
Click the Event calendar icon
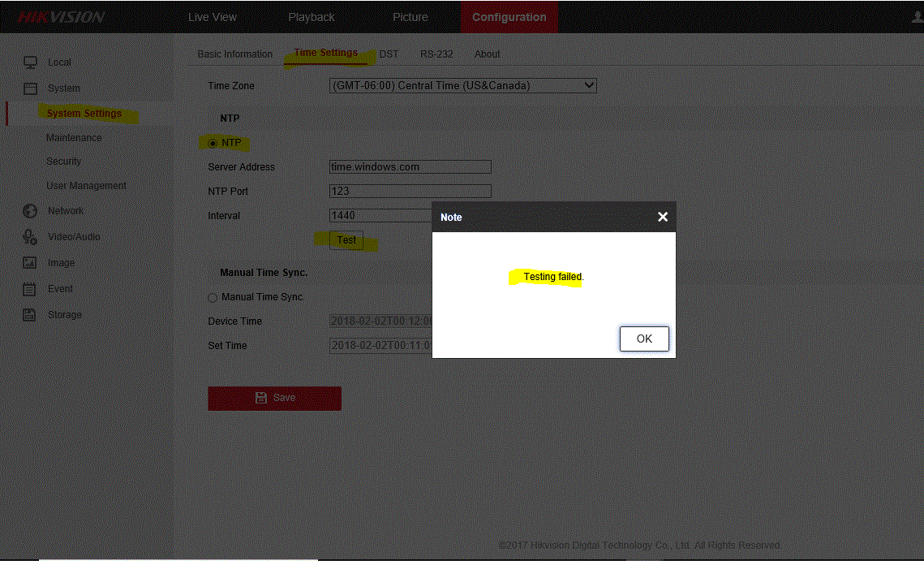[30, 289]
